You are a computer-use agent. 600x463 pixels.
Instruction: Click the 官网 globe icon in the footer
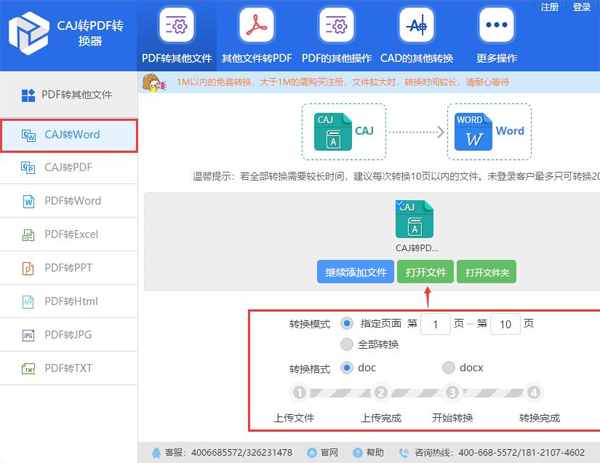tap(311, 453)
